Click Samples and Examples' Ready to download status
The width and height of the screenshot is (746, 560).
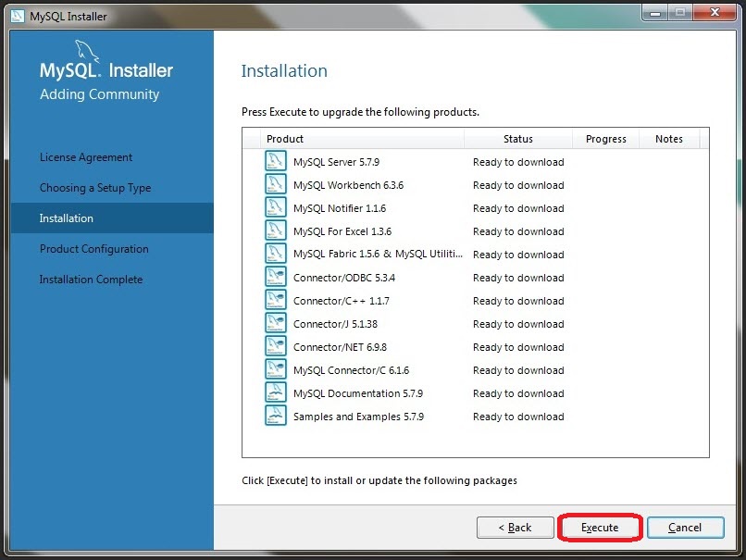[x=518, y=417]
